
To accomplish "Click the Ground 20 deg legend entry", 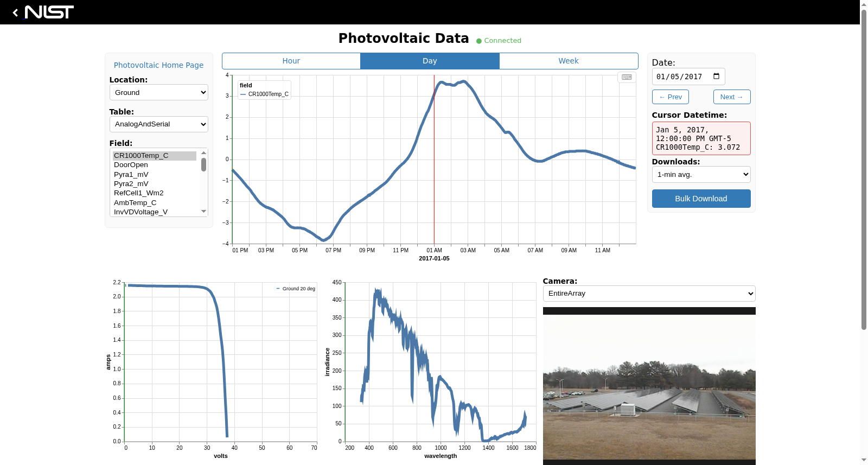I will tap(296, 289).
